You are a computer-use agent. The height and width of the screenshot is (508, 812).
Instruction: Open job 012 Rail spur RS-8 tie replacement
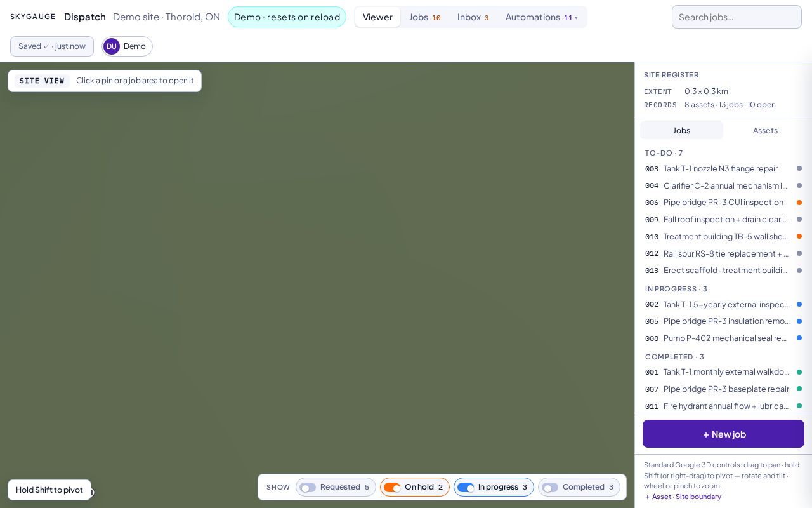click(723, 253)
